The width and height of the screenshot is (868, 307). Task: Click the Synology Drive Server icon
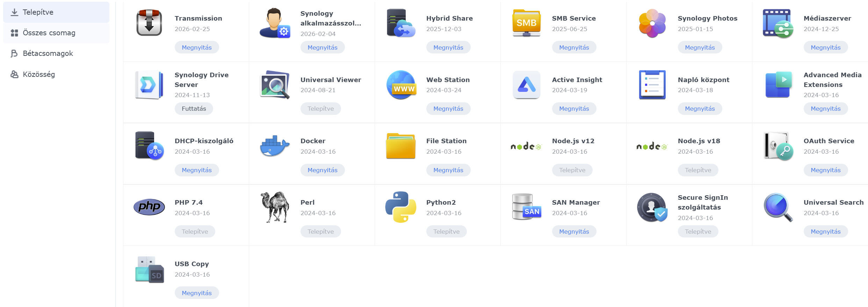pos(149,85)
